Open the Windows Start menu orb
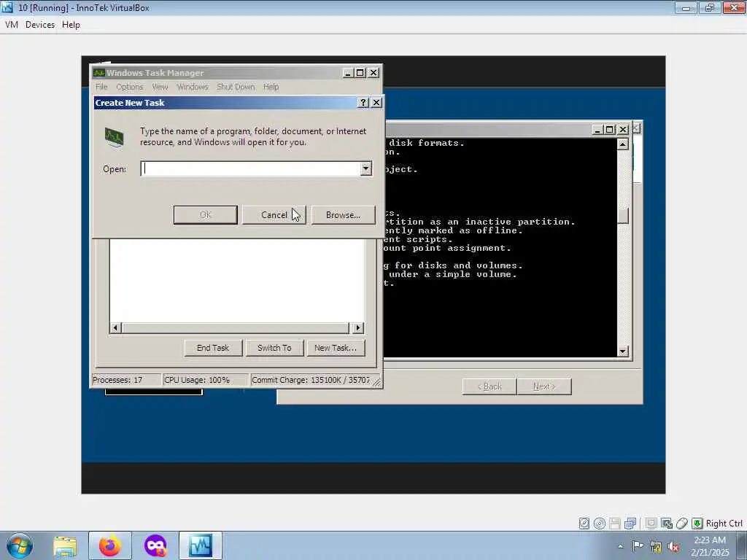 [19, 545]
